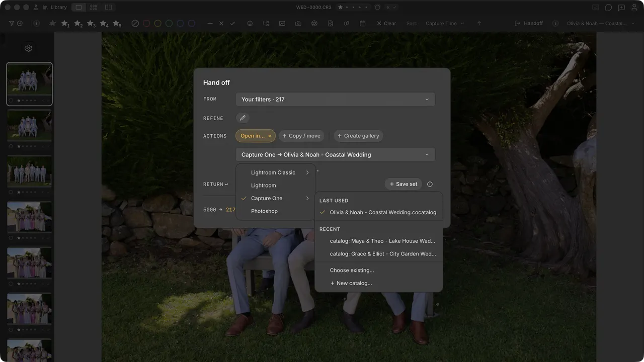644x362 pixels.
Task: Choose Capture One in app menu
Action: [x=275, y=199]
